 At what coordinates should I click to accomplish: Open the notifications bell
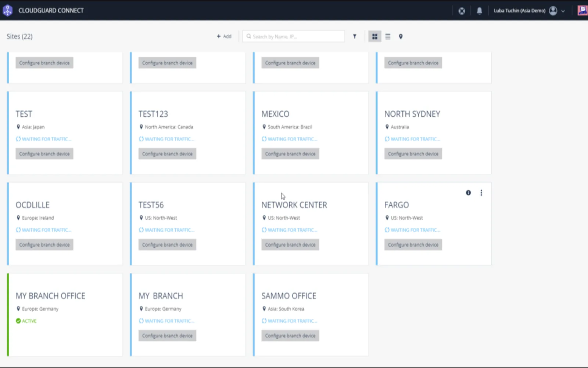click(x=479, y=11)
